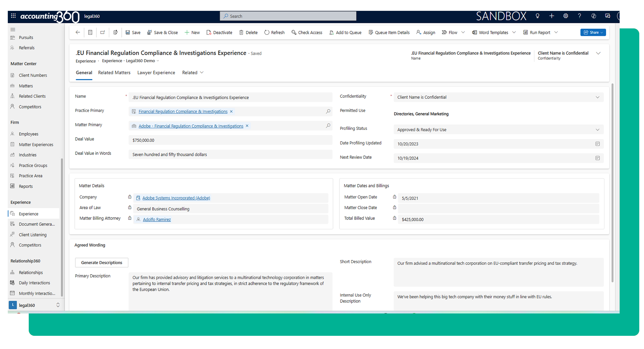Viewport: 644px width, 349px height.
Task: Open the Lawyer Experience tab
Action: [156, 73]
